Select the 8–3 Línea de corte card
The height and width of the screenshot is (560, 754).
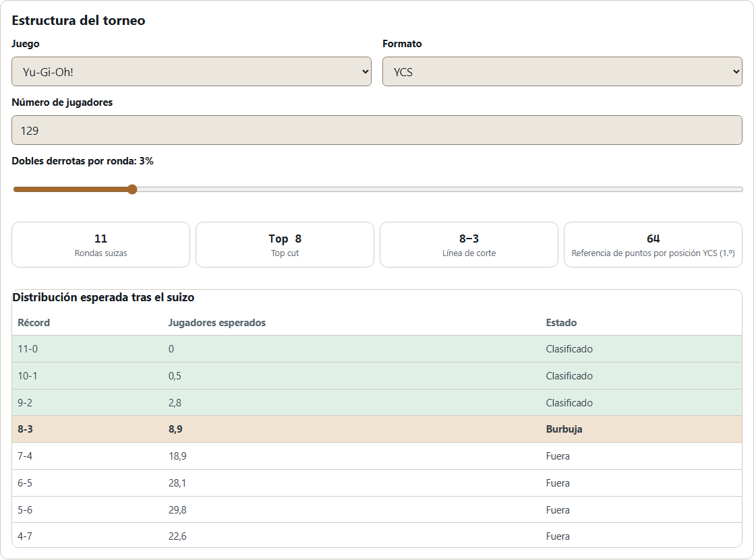pos(469,245)
